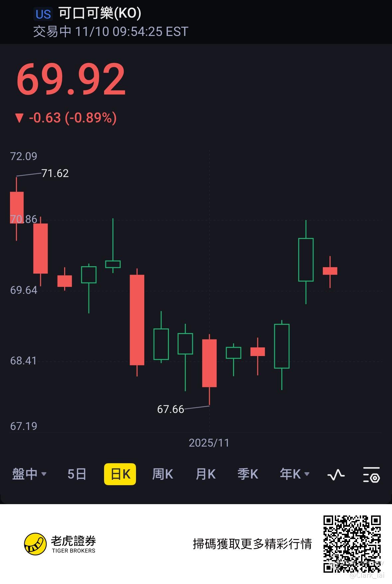392x584 pixels.
Task: Tap the Tiger Brokers tiger logo
Action: pos(35,544)
